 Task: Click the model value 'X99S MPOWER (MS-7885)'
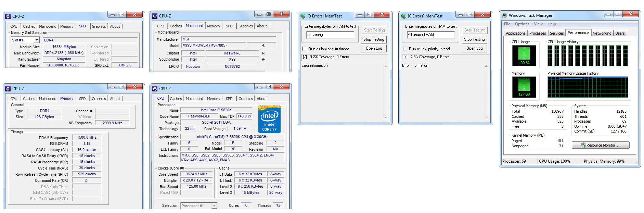coord(214,45)
